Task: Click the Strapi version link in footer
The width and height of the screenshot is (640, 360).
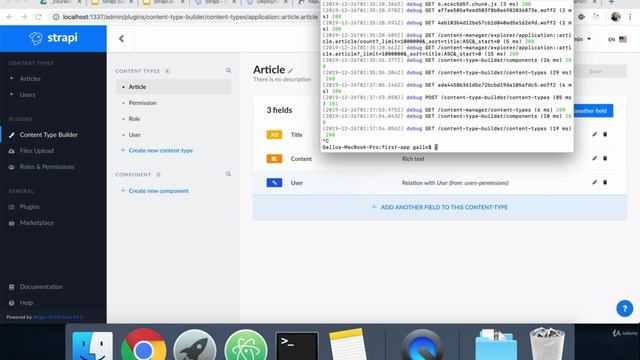Action: point(58,317)
